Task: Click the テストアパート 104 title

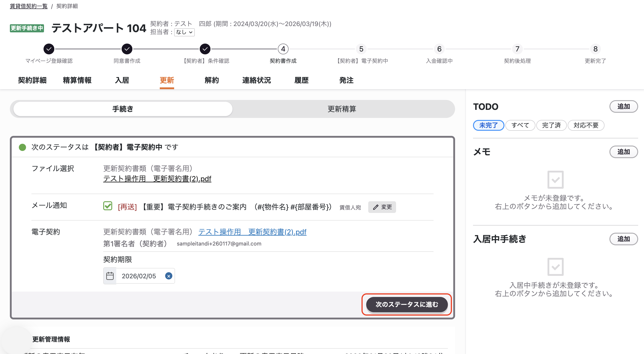Action: click(99, 28)
